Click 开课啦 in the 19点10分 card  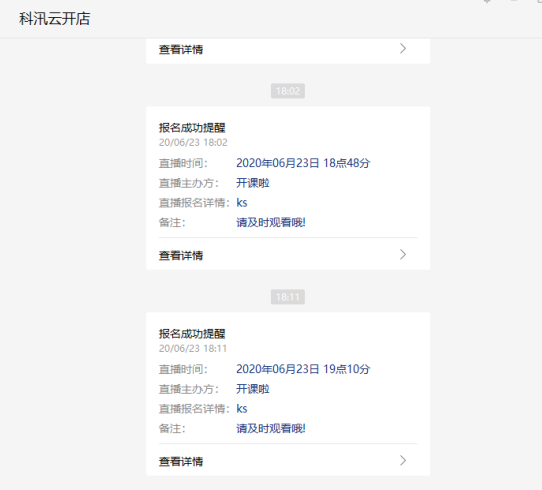point(253,389)
